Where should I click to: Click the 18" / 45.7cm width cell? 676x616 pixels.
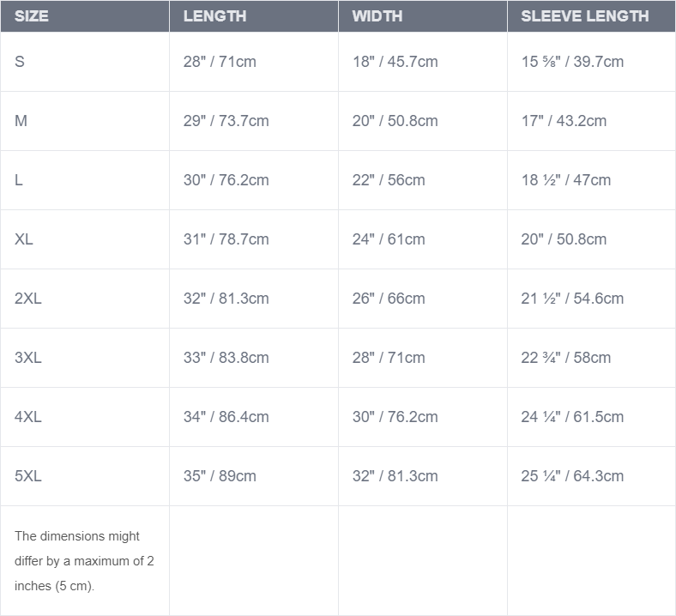point(395,62)
